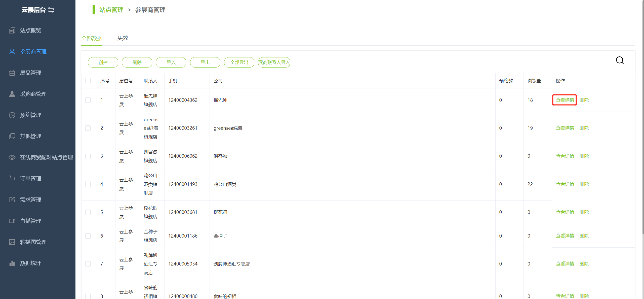
Task: Check the row 4 鸡公山酒类 checkbox
Action: coord(88,184)
